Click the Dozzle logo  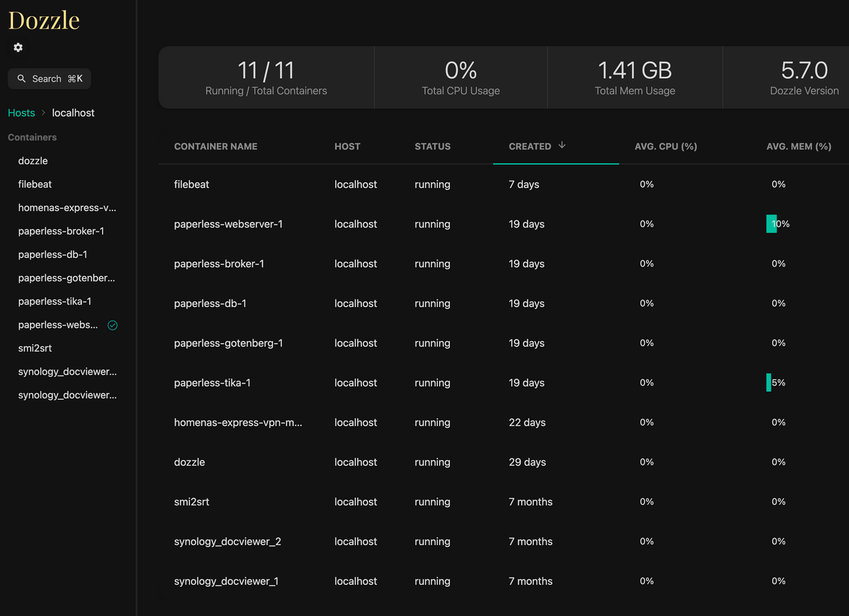(x=44, y=20)
